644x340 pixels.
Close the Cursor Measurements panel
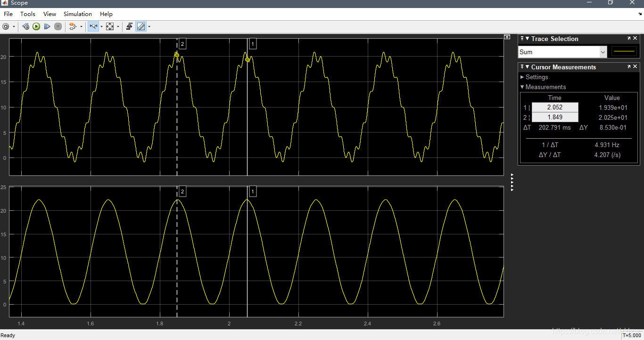click(636, 67)
